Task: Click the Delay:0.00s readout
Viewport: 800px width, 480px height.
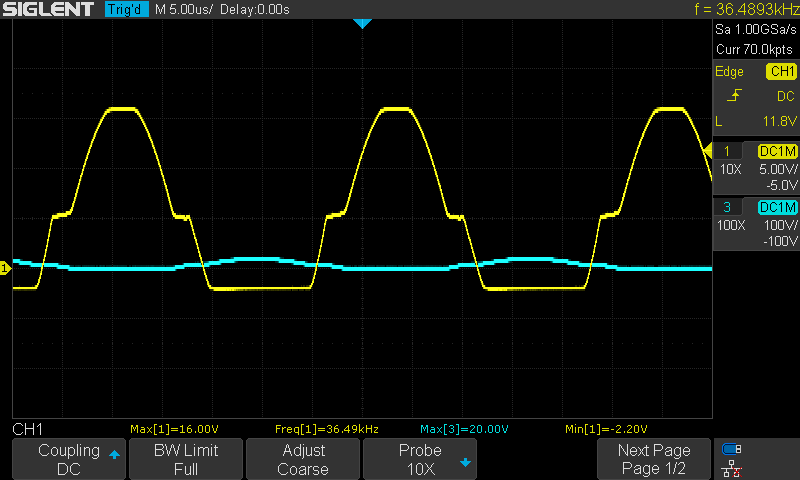Action: point(255,10)
